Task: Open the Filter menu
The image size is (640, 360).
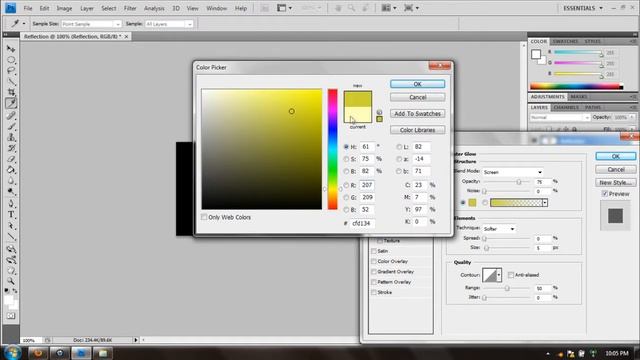Action: point(130,8)
